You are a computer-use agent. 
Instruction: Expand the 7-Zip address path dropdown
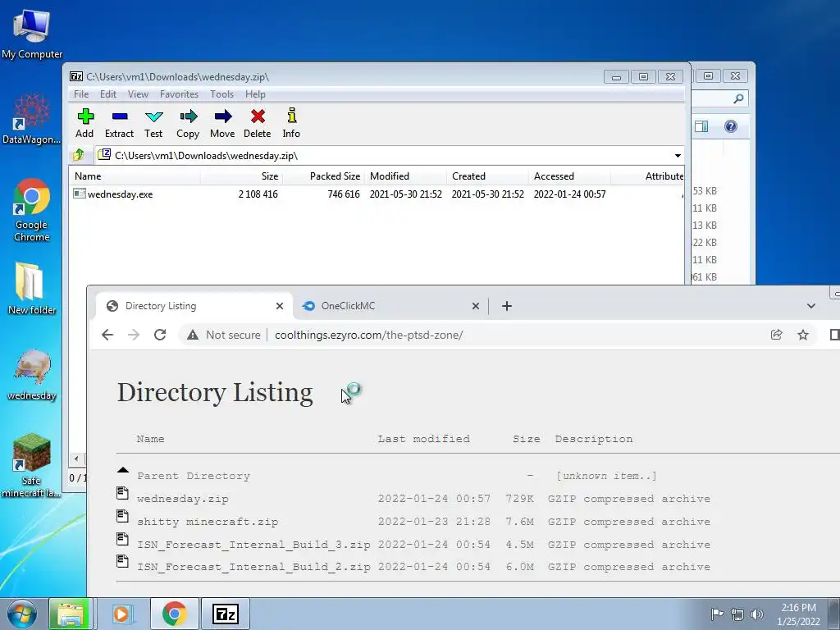(678, 156)
